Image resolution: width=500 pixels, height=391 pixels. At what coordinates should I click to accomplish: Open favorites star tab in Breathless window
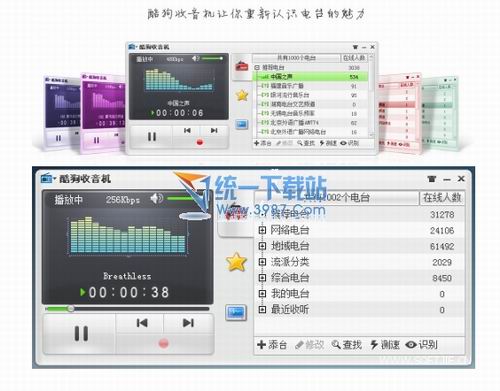tap(236, 262)
